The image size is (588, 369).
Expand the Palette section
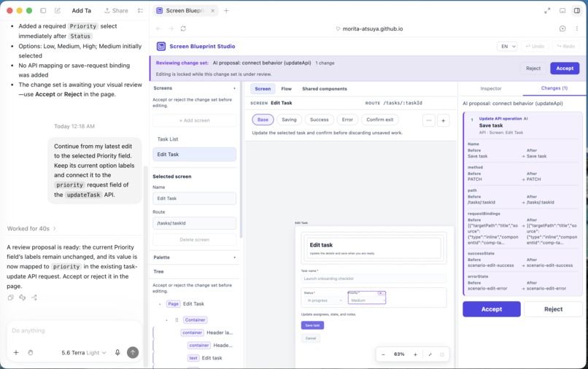(234, 257)
